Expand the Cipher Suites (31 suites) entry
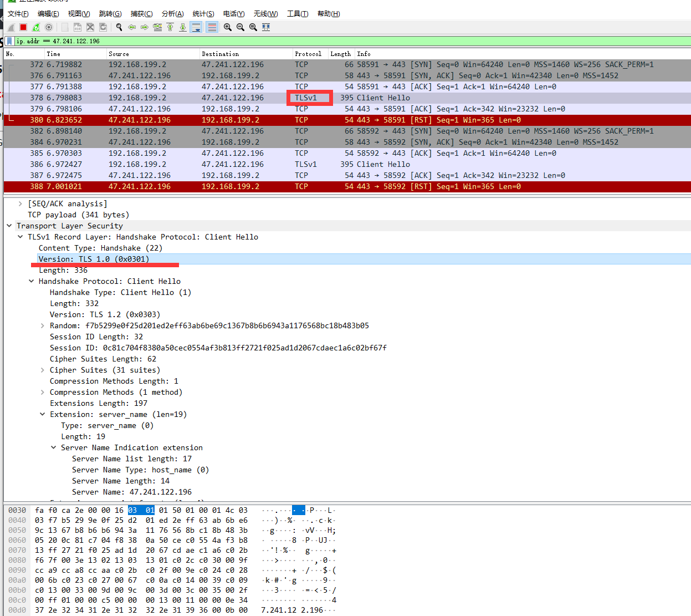The height and width of the screenshot is (616, 691). 43,370
